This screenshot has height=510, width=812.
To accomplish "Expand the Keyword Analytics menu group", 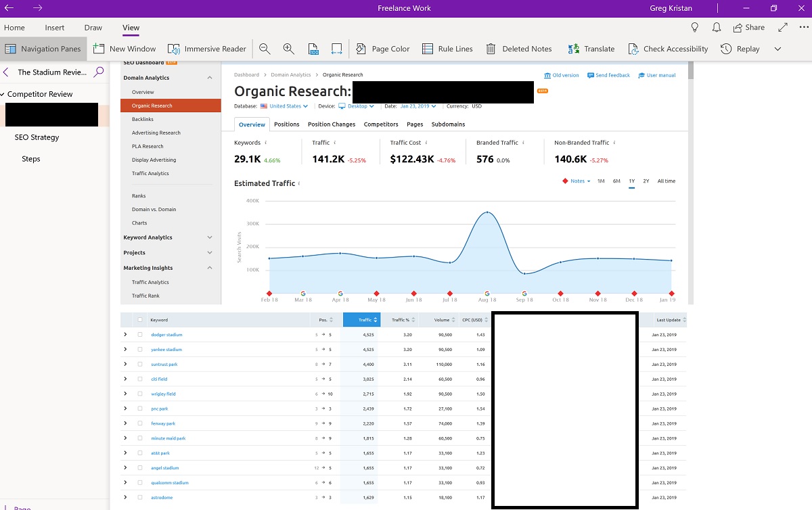I will 210,237.
